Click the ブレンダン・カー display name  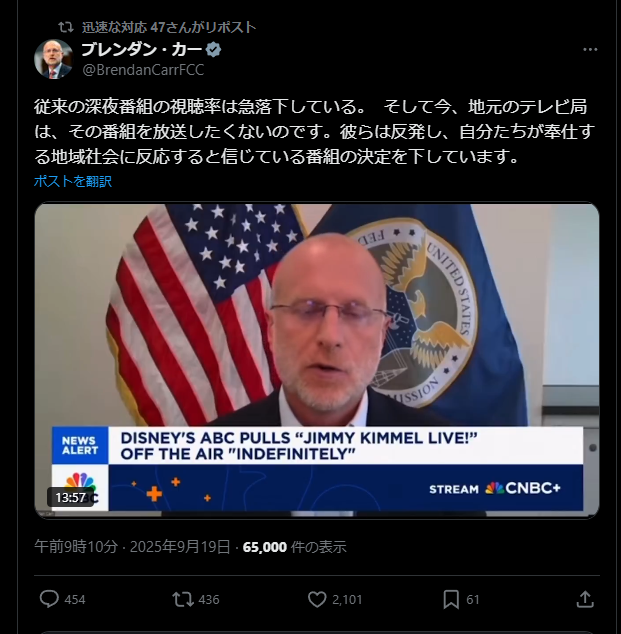(142, 50)
